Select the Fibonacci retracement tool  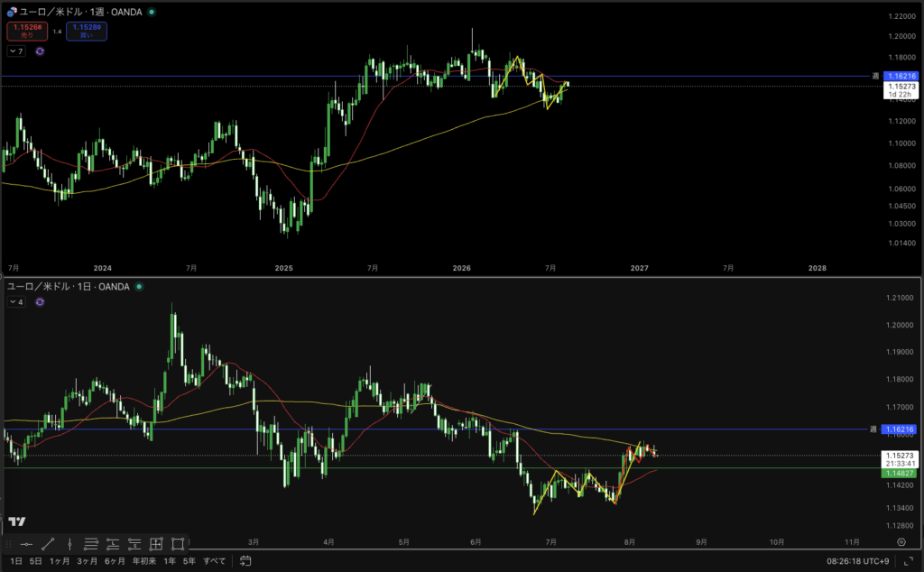tap(91, 544)
